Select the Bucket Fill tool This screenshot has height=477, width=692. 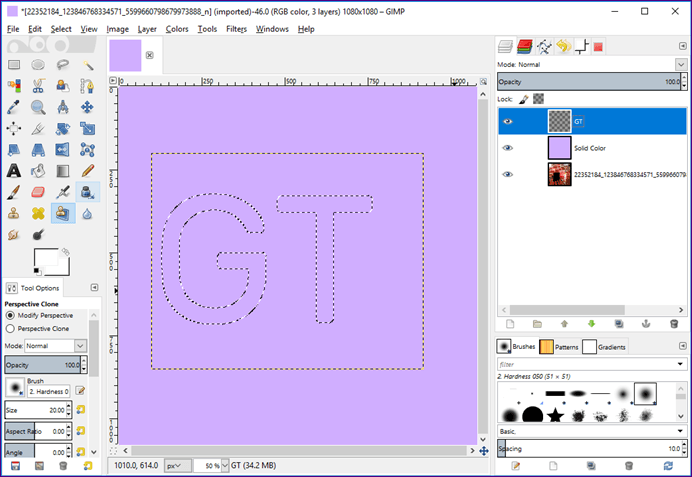coord(38,171)
